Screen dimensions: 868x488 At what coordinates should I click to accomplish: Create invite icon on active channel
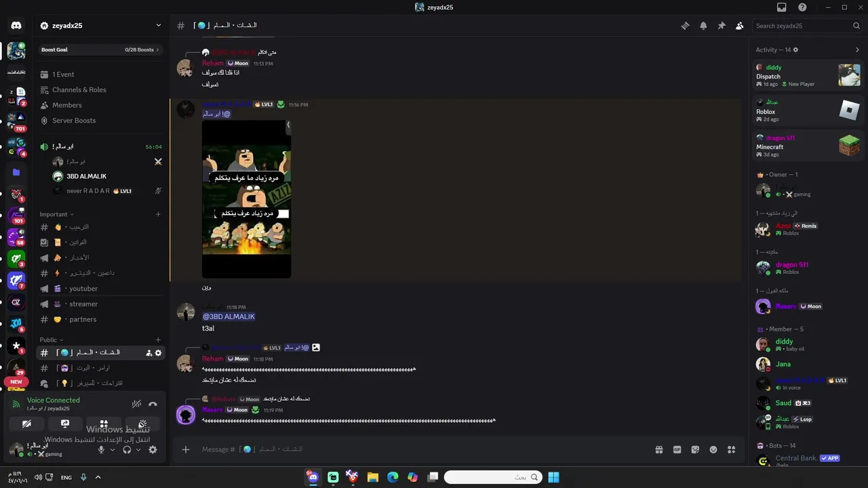coord(149,353)
